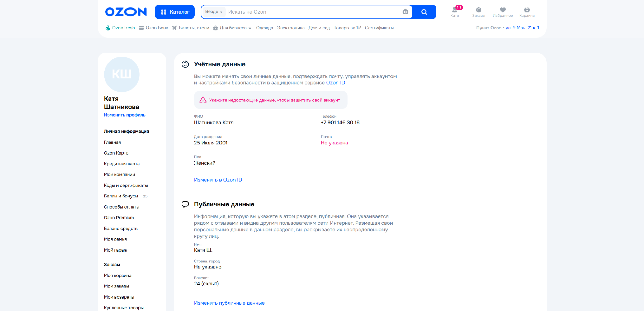Open the Каталог menu button
644x311 pixels.
tap(175, 12)
